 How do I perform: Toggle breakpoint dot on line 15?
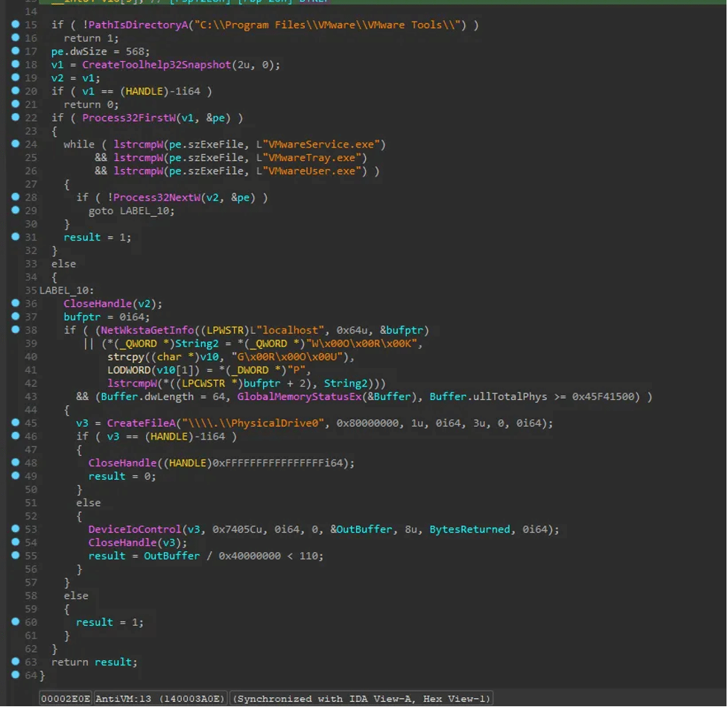16,24
